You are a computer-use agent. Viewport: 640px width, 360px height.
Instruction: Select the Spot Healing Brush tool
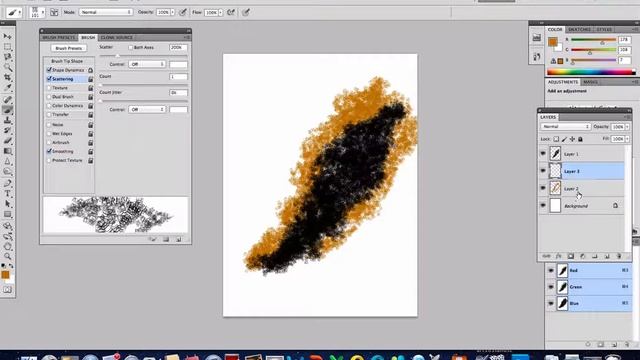click(7, 99)
